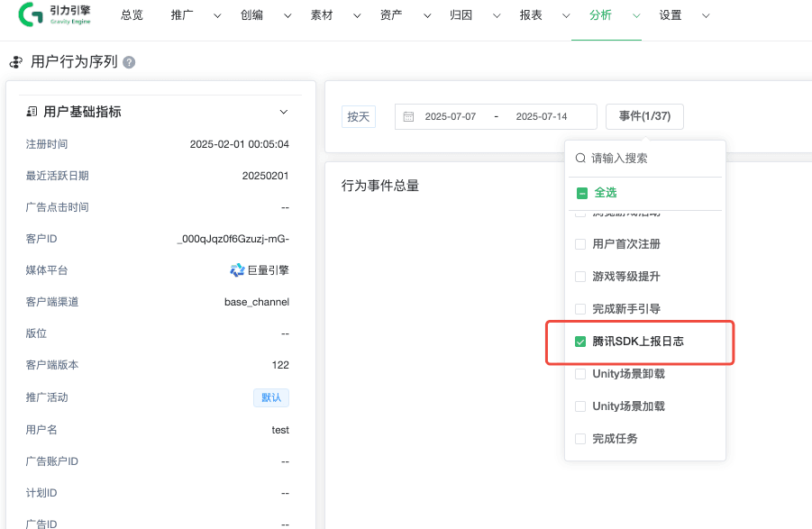Image resolution: width=812 pixels, height=529 pixels.
Task: Check the Unity场景卸载 event
Action: click(x=580, y=374)
